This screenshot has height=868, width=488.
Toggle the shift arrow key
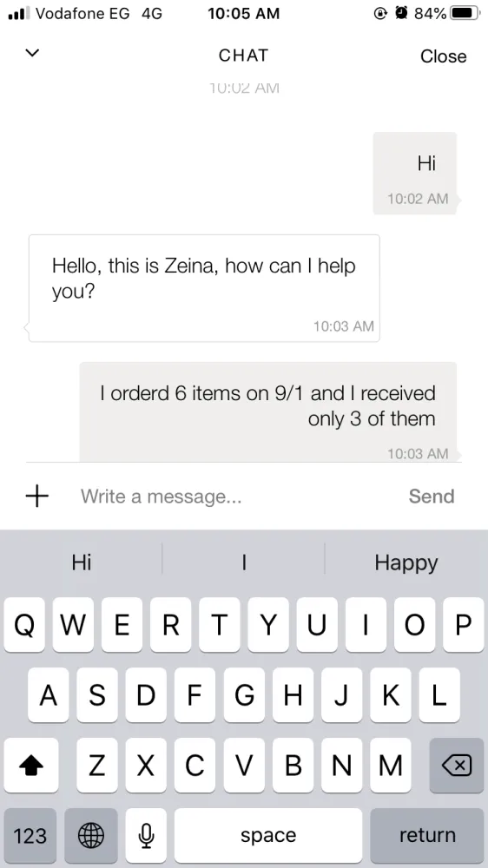click(x=31, y=765)
